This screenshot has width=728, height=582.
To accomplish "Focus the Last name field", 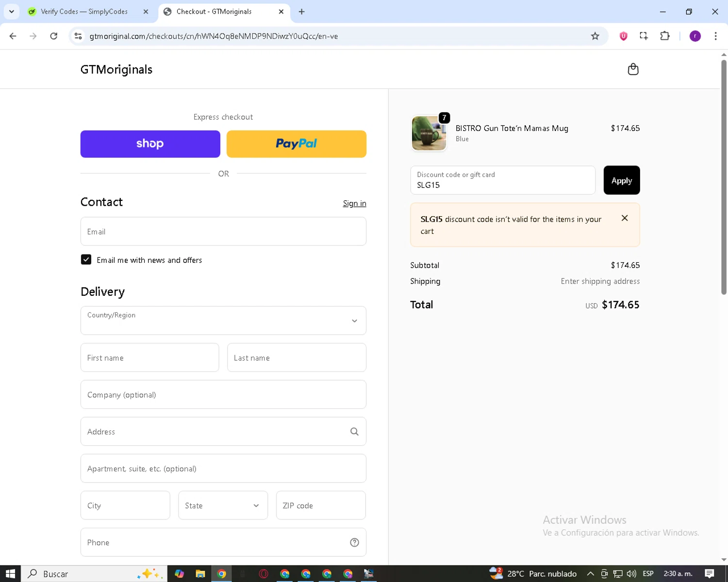I will (297, 357).
